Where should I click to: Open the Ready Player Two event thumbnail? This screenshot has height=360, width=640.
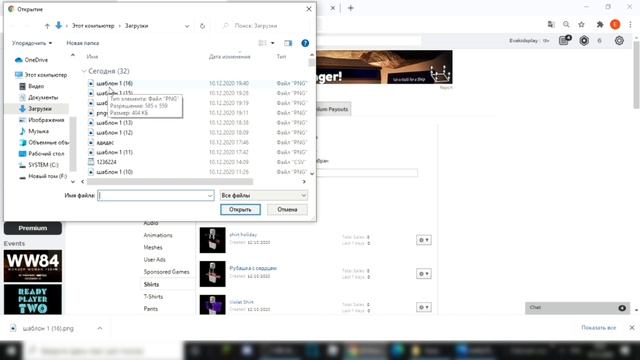point(33,300)
